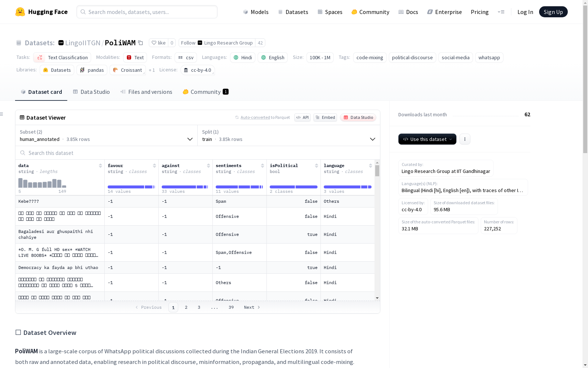Open Community in the top navigation
Viewport: 588px width, 368px height.
tap(370, 12)
